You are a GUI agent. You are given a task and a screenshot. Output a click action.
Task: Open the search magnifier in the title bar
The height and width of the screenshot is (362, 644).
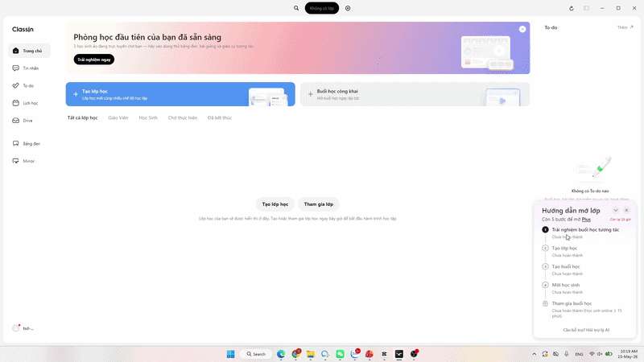[296, 8]
